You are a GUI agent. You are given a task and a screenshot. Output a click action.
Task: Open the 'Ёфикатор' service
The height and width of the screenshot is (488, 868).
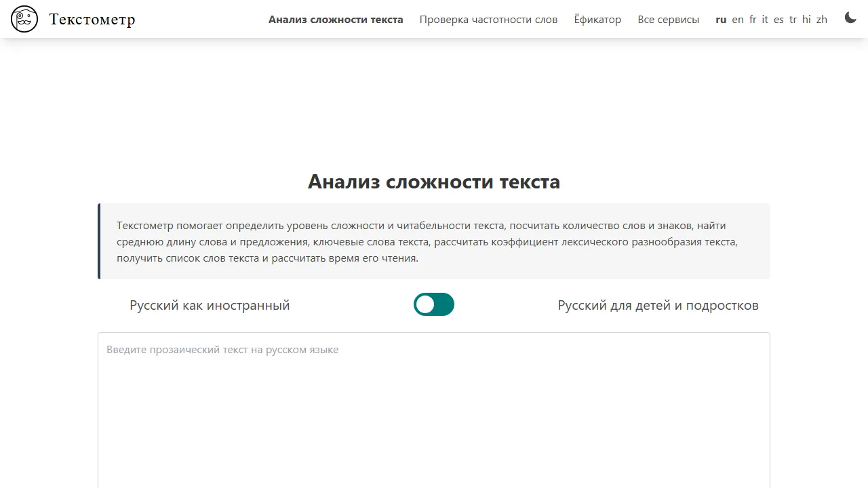tap(597, 20)
